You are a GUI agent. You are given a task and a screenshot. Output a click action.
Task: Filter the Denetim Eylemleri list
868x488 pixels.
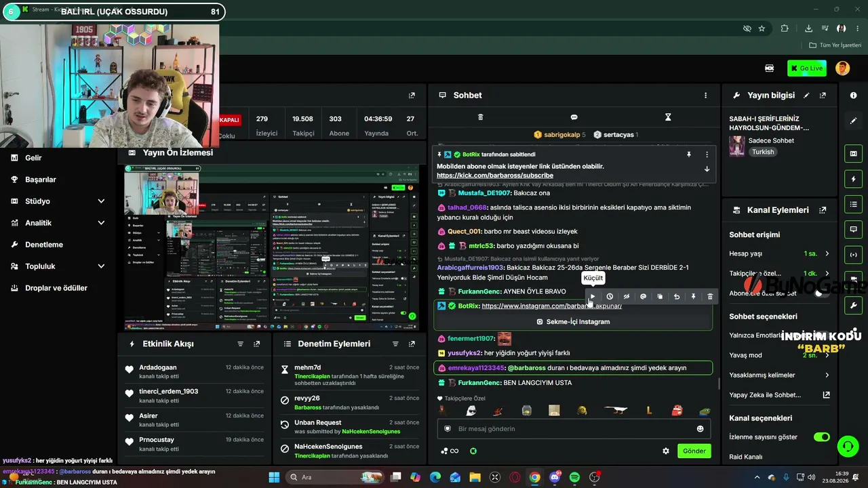point(395,344)
